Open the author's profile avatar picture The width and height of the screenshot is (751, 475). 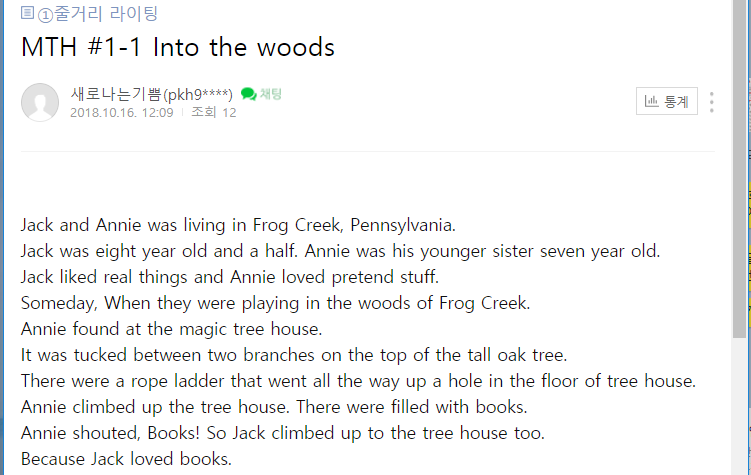click(x=40, y=102)
